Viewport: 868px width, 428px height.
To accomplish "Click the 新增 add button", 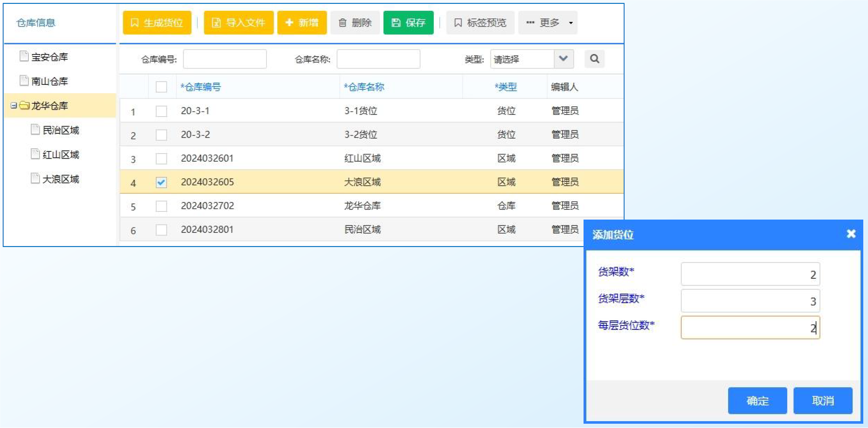I will coord(302,23).
